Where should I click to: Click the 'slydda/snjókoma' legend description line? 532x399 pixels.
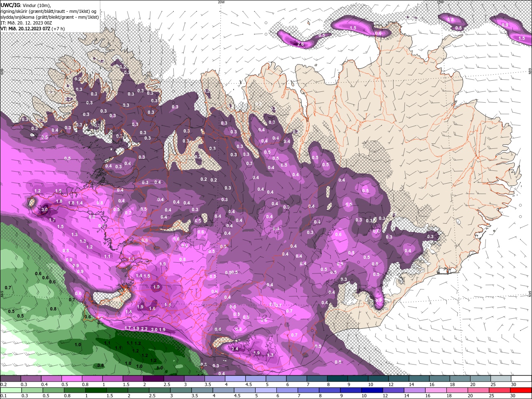pos(49,17)
